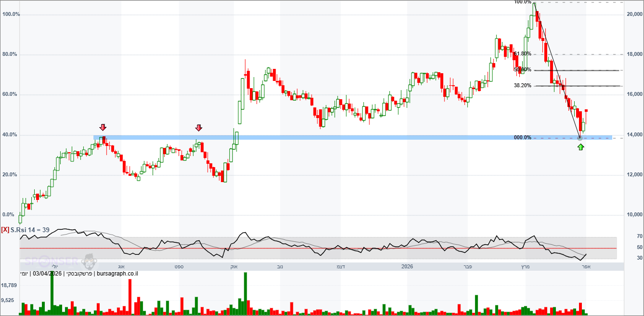Click the נוב month label

280,266
